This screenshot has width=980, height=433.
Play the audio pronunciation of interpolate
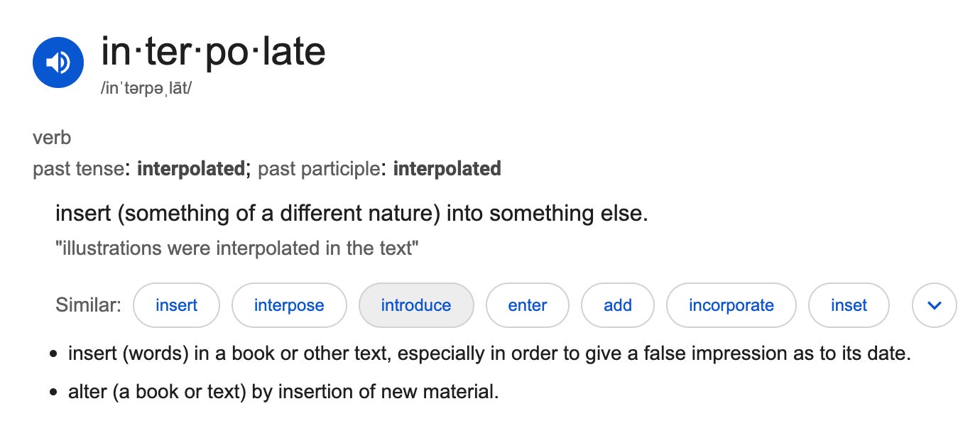[58, 62]
